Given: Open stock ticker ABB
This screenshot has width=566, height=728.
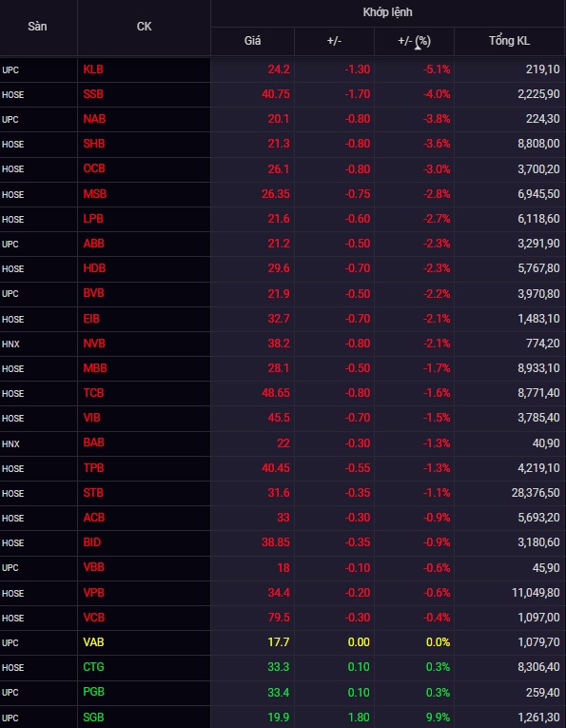Looking at the screenshot, I should click(94, 244).
